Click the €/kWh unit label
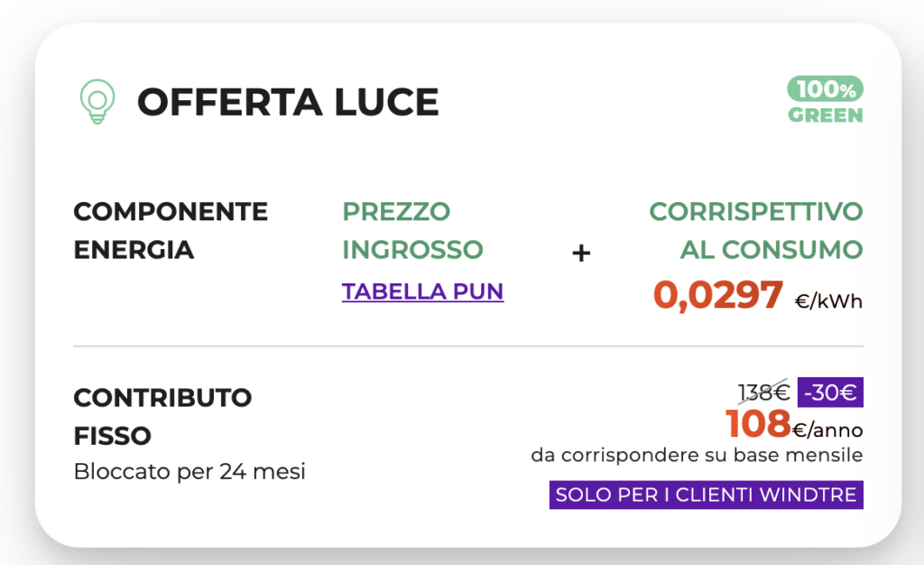 coord(828,301)
